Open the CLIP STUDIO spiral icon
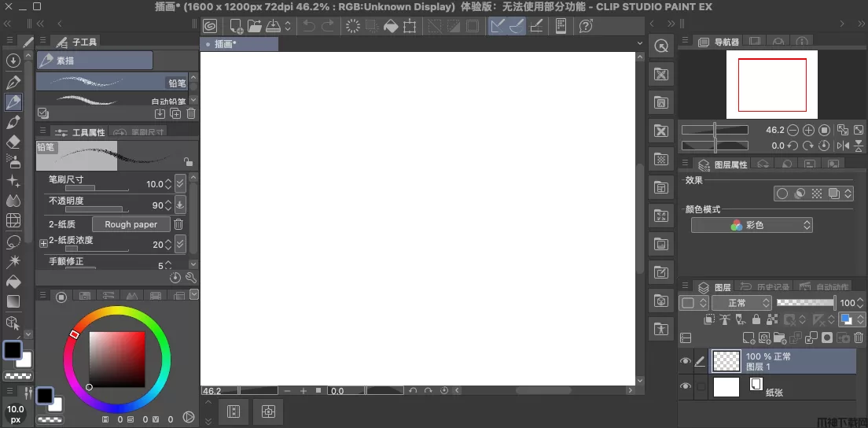Screen dimensions: 868x428 click(x=210, y=26)
